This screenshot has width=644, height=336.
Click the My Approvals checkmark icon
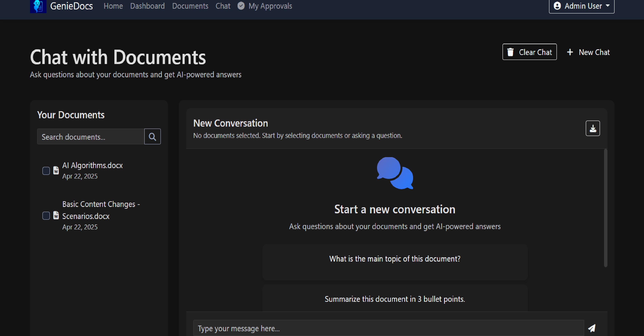point(241,6)
